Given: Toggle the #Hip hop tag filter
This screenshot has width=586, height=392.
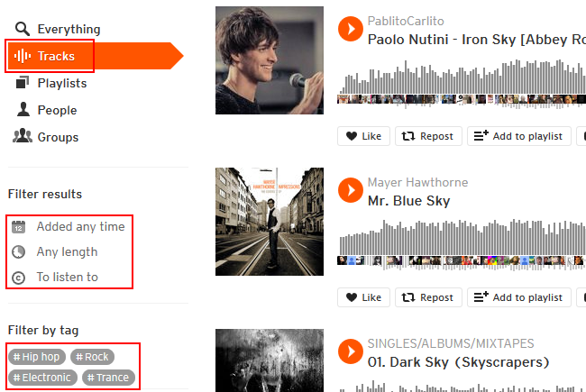Looking at the screenshot, I should 37,357.
